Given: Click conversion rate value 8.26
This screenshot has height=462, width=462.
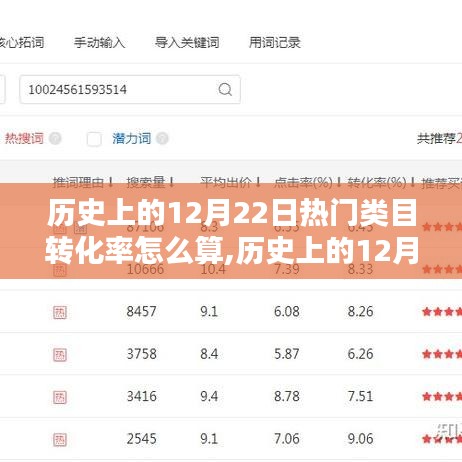Looking at the screenshot, I should point(360,312).
